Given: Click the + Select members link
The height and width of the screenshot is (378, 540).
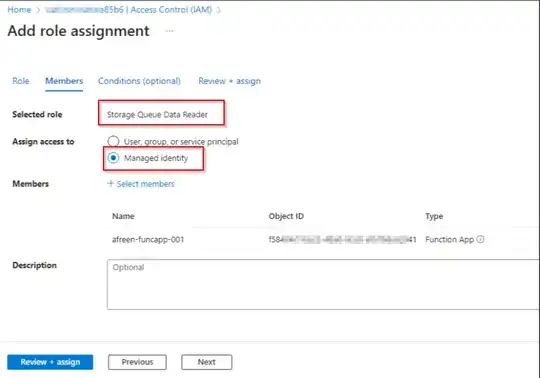Looking at the screenshot, I should 141,184.
